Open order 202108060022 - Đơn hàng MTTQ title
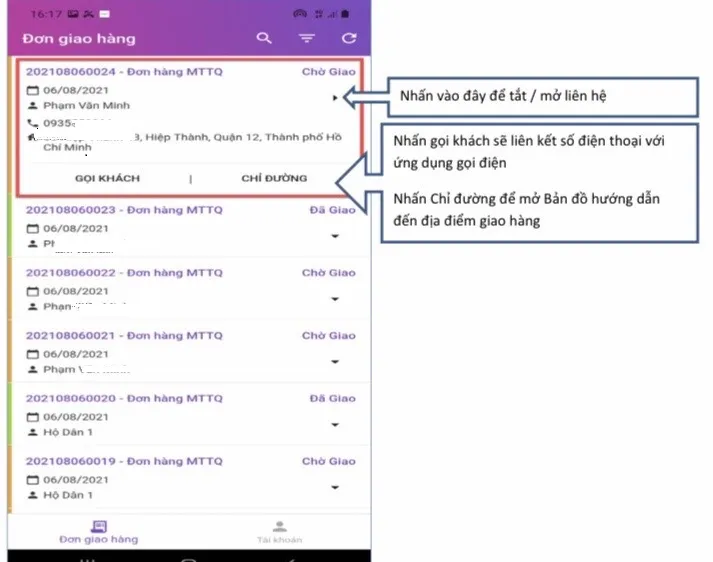This screenshot has width=713, height=562. pos(124,273)
